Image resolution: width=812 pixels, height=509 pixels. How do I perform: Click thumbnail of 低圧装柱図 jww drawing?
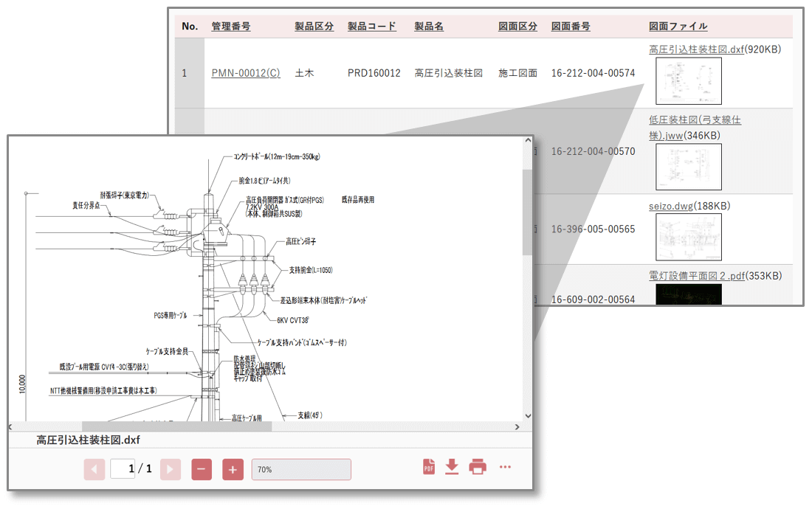click(x=688, y=167)
